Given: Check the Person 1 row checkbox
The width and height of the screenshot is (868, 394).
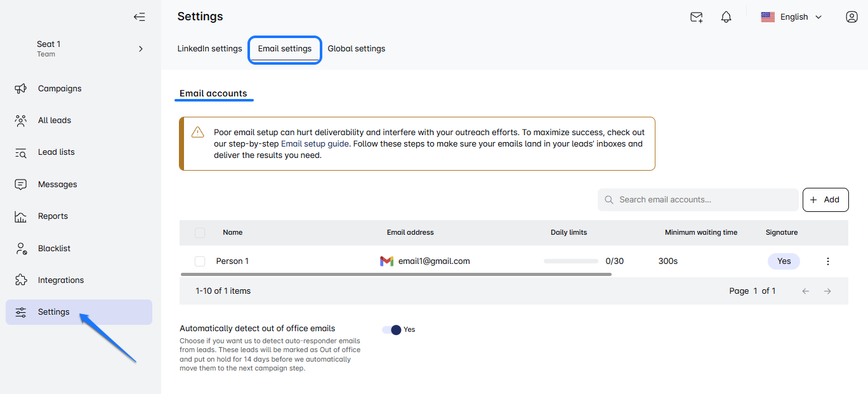Looking at the screenshot, I should pos(200,261).
